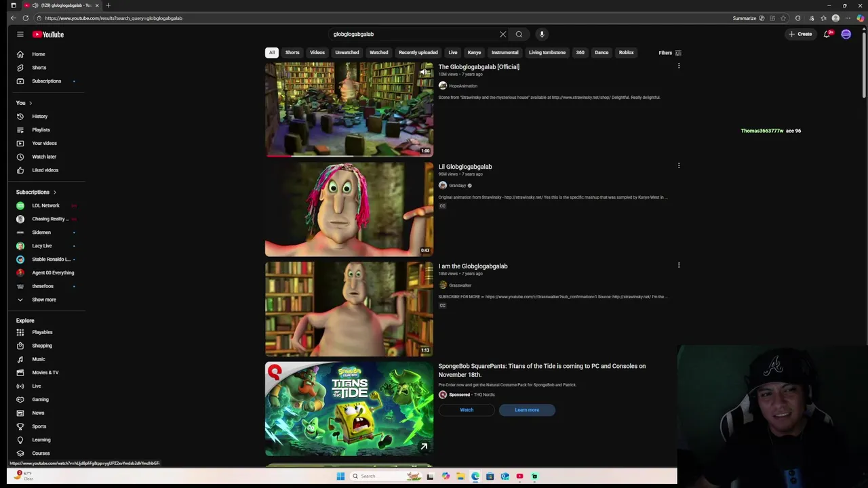Open the Windows Start menu
This screenshot has height=488, width=868.
coord(340,476)
